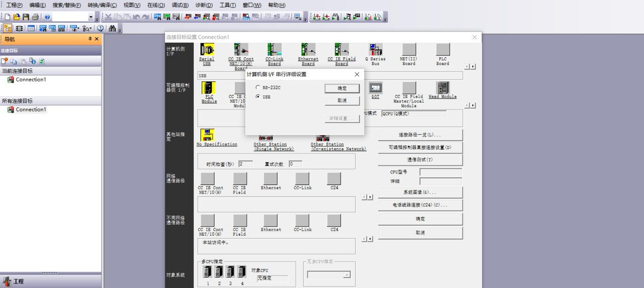Select the USB radio button
This screenshot has height=288, width=644.
258,97
